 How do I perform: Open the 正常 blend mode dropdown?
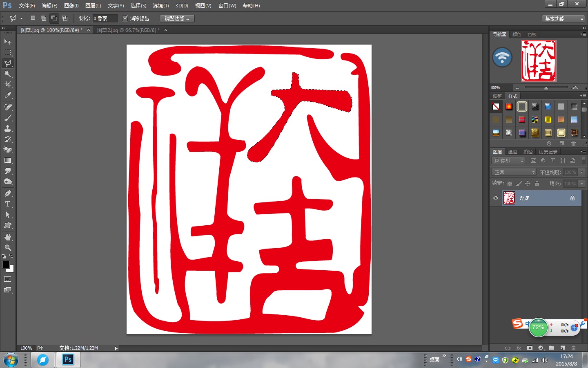pos(514,172)
